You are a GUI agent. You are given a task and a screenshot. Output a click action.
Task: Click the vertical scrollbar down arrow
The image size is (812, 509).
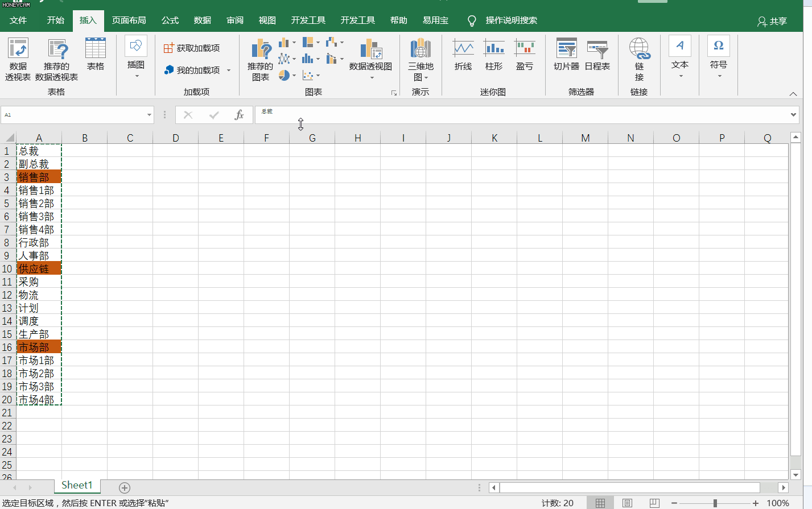[x=795, y=475]
